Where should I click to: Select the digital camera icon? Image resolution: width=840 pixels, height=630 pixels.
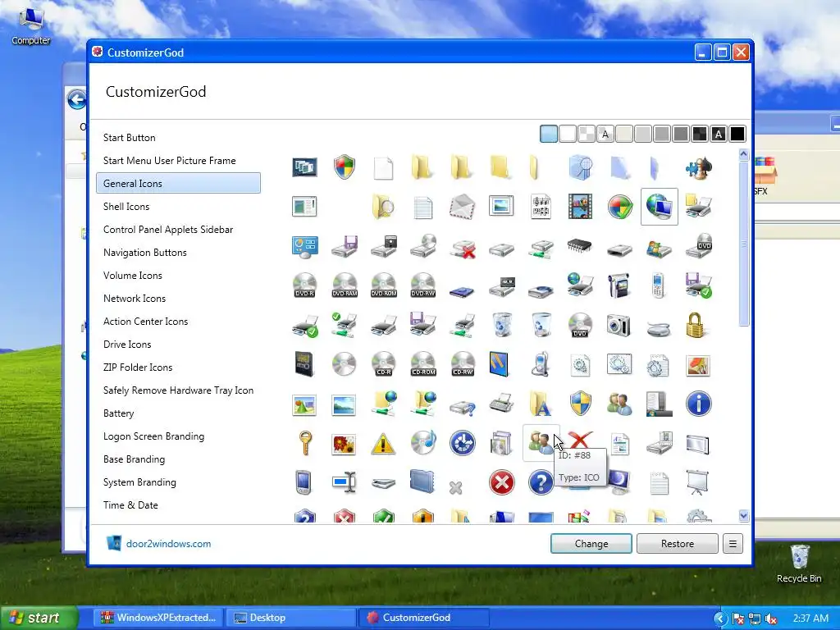[619, 325]
